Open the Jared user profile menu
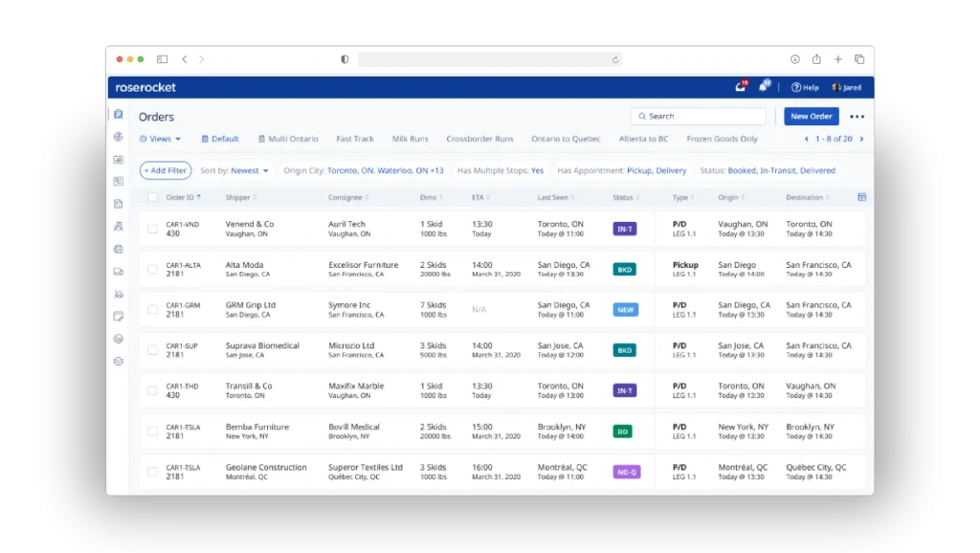980x553 pixels. coord(847,87)
